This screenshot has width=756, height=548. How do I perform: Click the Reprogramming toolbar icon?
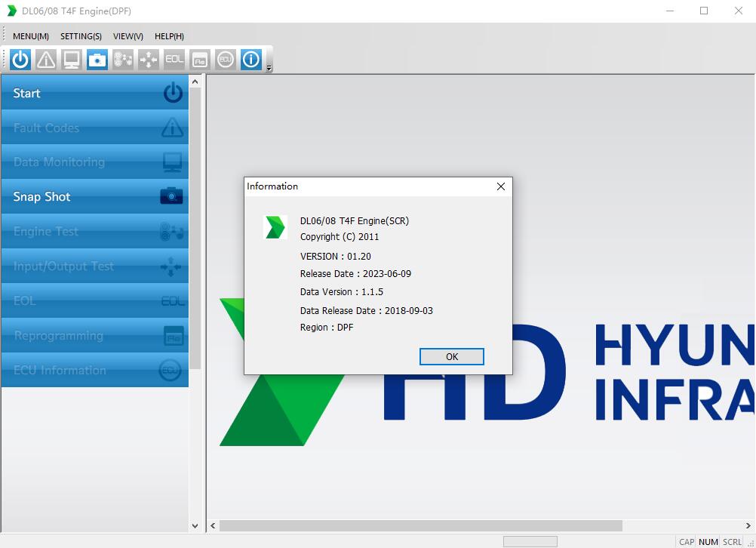[x=200, y=60]
